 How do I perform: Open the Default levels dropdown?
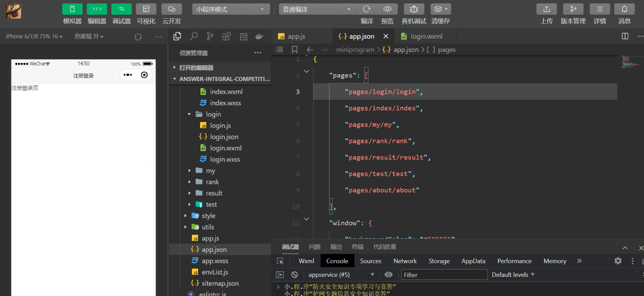pyautogui.click(x=513, y=274)
